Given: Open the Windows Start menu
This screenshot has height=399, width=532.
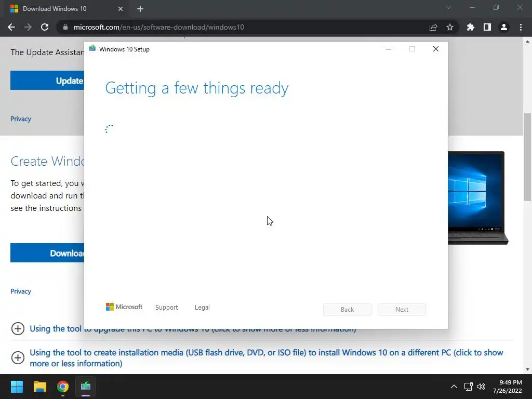Looking at the screenshot, I should (17, 387).
